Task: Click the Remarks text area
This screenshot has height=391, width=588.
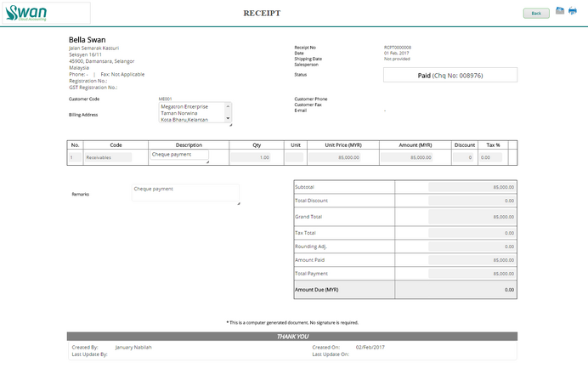Action: click(185, 193)
